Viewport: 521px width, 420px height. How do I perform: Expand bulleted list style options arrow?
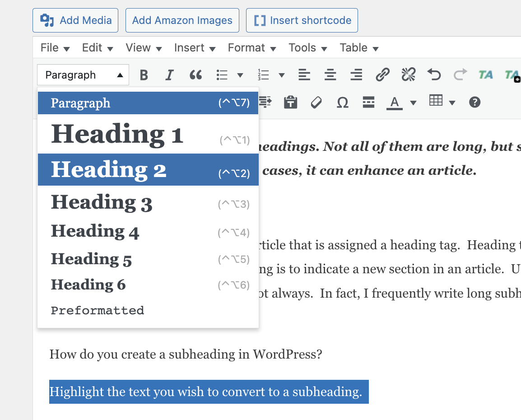pyautogui.click(x=240, y=75)
